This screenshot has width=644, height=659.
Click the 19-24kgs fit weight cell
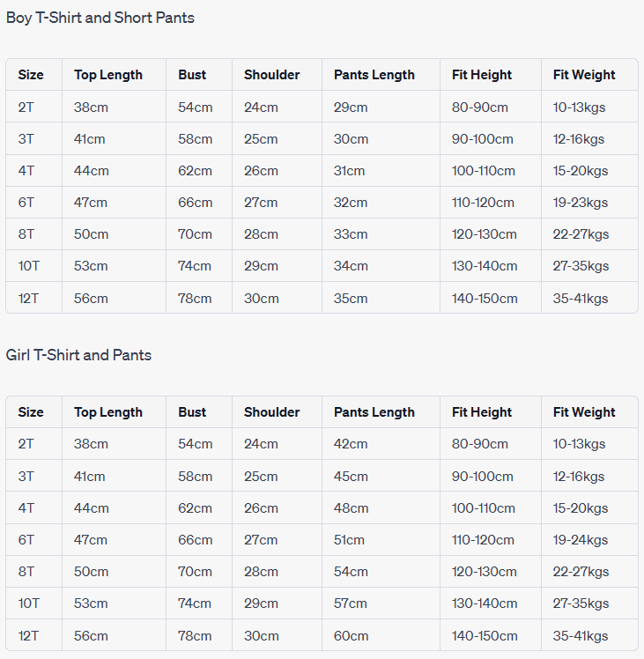coord(581,540)
